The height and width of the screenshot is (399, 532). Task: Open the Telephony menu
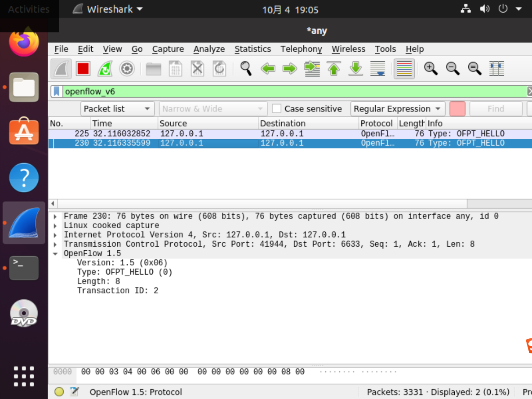[301, 49]
